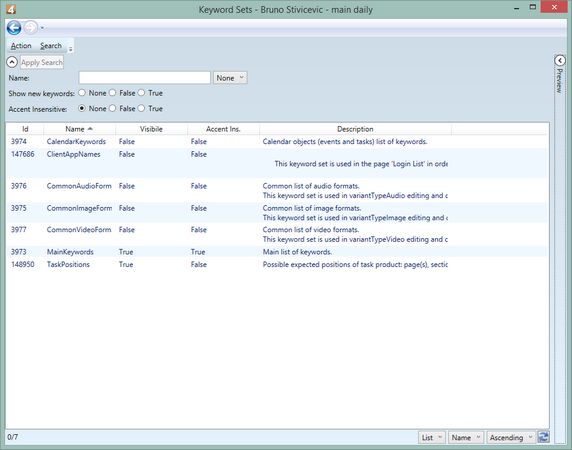
Task: Click into the Name search field
Action: [144, 78]
